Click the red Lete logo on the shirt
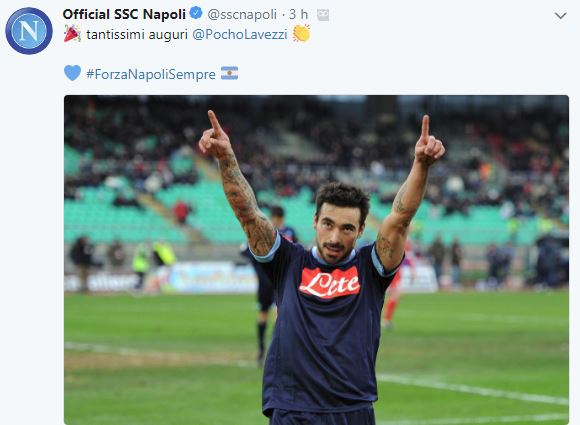The image size is (580, 425). 330,283
